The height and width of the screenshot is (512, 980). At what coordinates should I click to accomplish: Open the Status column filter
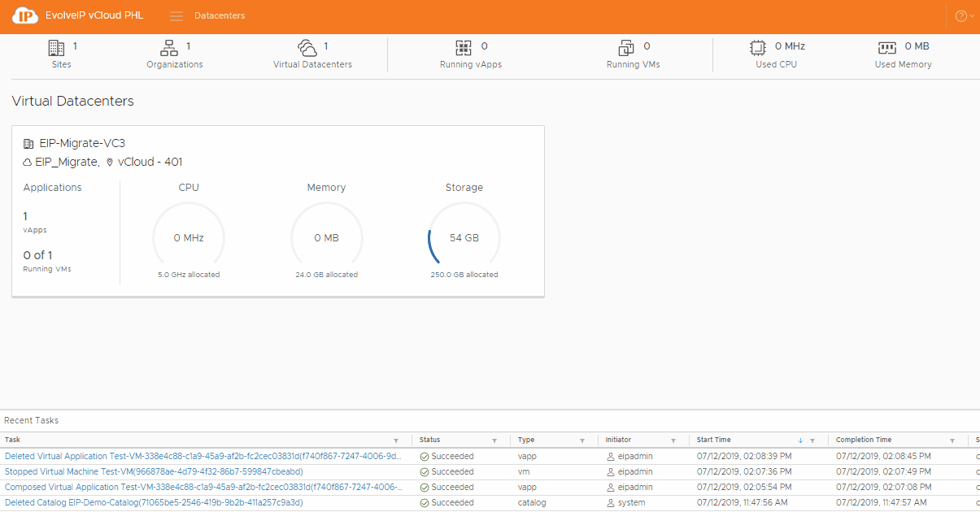coord(495,440)
